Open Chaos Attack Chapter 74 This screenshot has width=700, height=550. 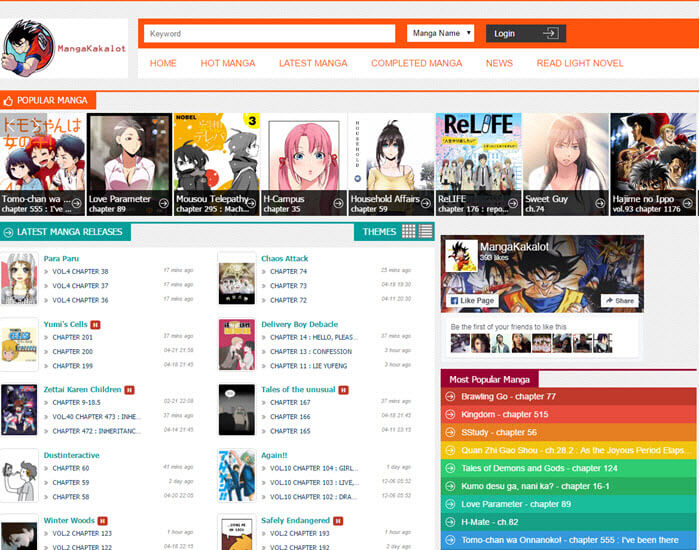pos(288,271)
